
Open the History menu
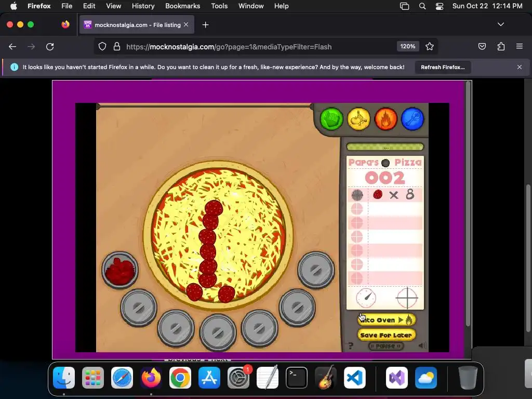(x=143, y=6)
